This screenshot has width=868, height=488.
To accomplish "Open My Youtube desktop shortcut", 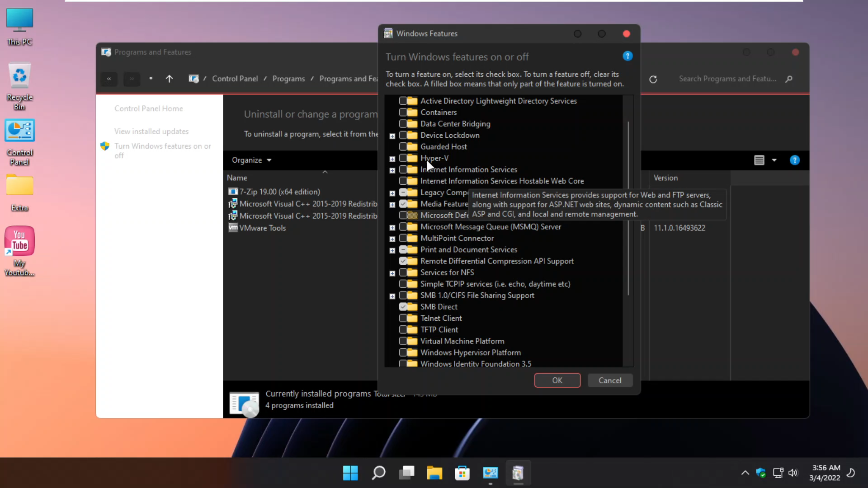I will click(x=19, y=251).
